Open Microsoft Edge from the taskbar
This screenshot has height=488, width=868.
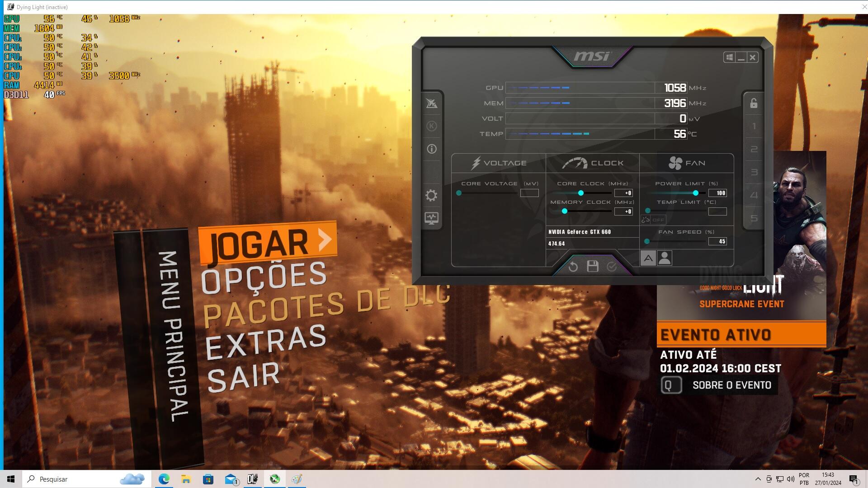coord(164,479)
